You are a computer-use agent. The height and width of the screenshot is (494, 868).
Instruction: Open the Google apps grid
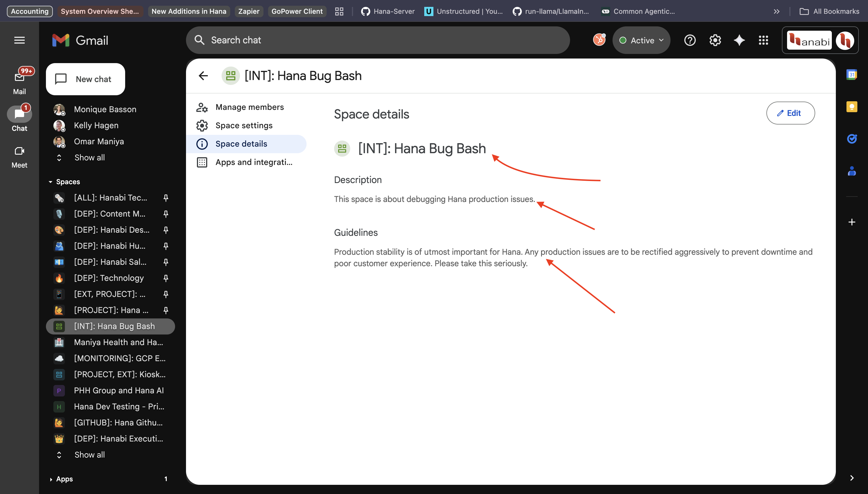coord(764,40)
